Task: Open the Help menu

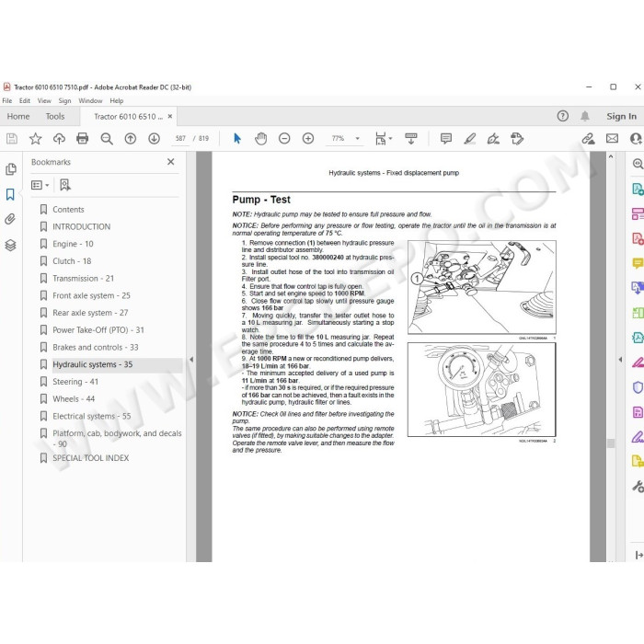Action: point(117,100)
